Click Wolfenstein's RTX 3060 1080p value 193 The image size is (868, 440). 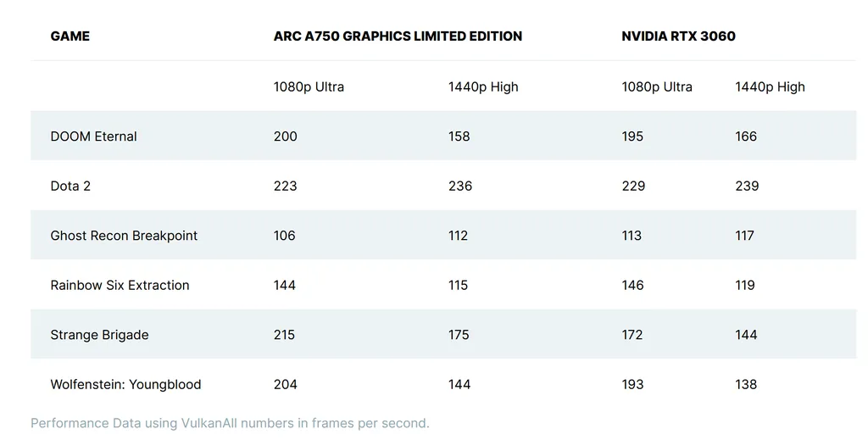click(x=633, y=385)
